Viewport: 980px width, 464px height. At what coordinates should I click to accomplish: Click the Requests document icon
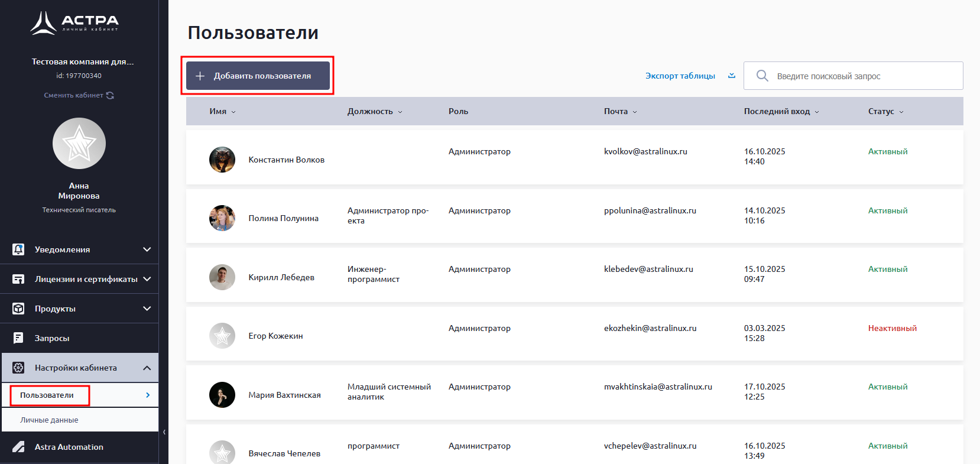click(18, 338)
